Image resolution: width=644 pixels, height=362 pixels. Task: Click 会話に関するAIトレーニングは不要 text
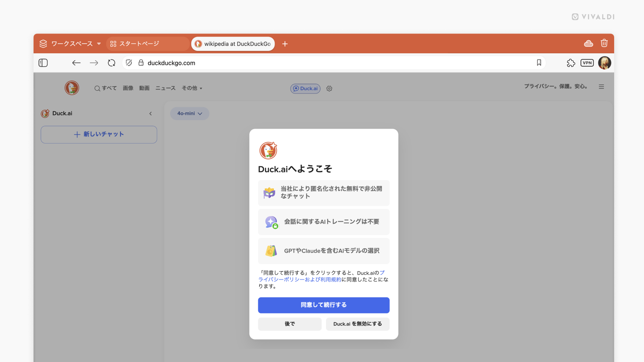(332, 222)
